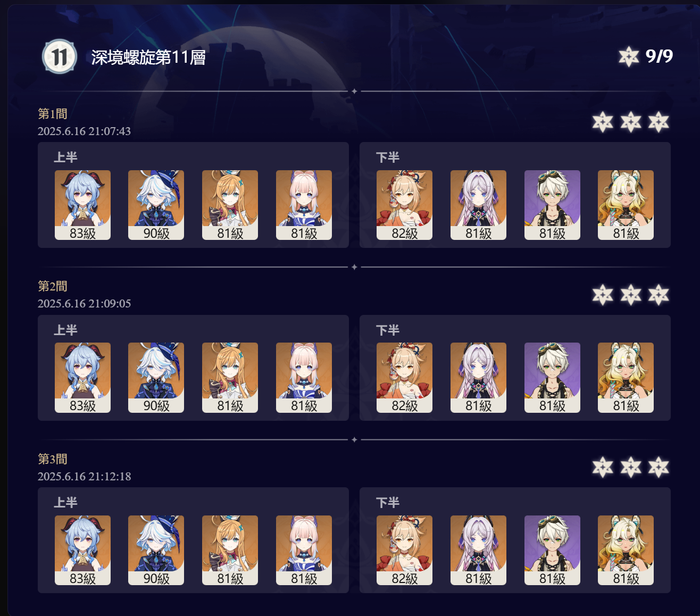Click the floor 11 badge icon
Screen dimensions: 700x616
coord(60,56)
